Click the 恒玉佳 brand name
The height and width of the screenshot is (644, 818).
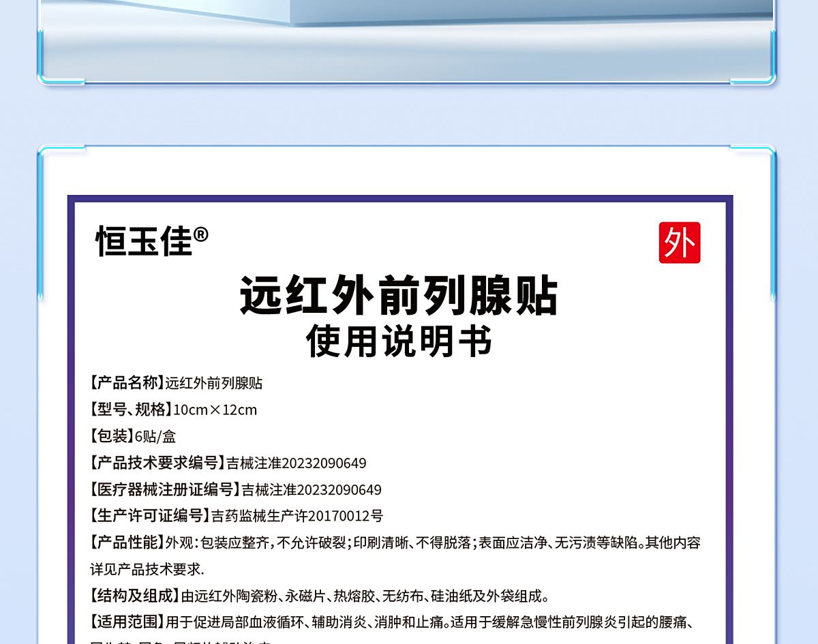tap(144, 242)
